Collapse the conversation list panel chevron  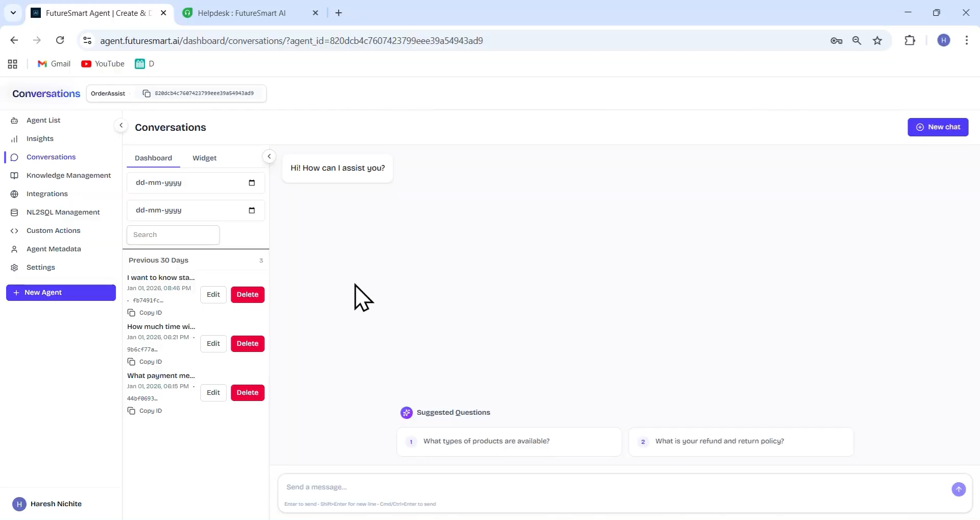269,156
